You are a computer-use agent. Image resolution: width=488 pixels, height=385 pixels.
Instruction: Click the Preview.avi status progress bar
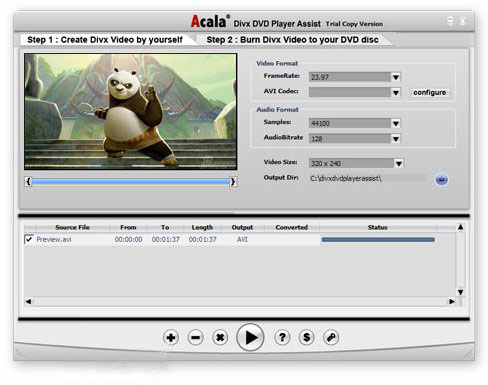click(378, 239)
